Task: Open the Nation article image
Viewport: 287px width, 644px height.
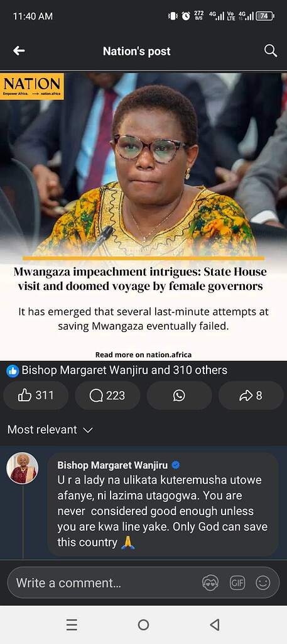Action: click(143, 164)
